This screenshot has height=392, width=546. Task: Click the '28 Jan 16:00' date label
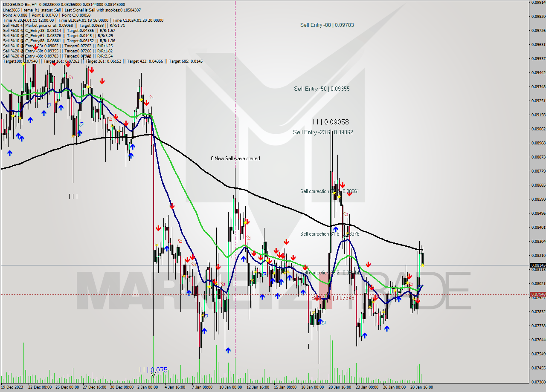click(x=422, y=387)
